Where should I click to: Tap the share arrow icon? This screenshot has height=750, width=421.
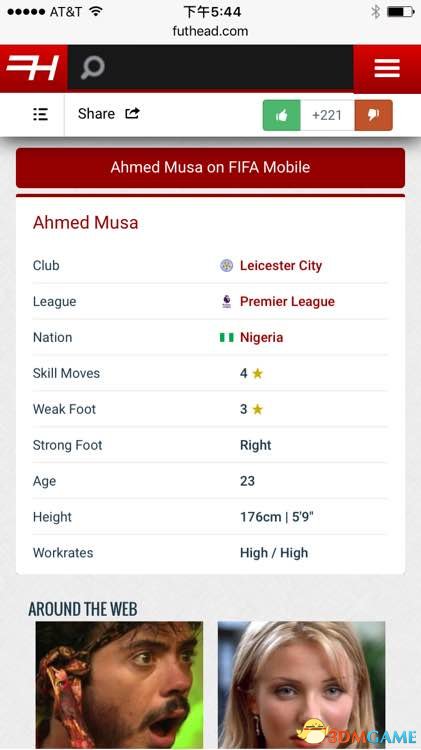[x=133, y=113]
